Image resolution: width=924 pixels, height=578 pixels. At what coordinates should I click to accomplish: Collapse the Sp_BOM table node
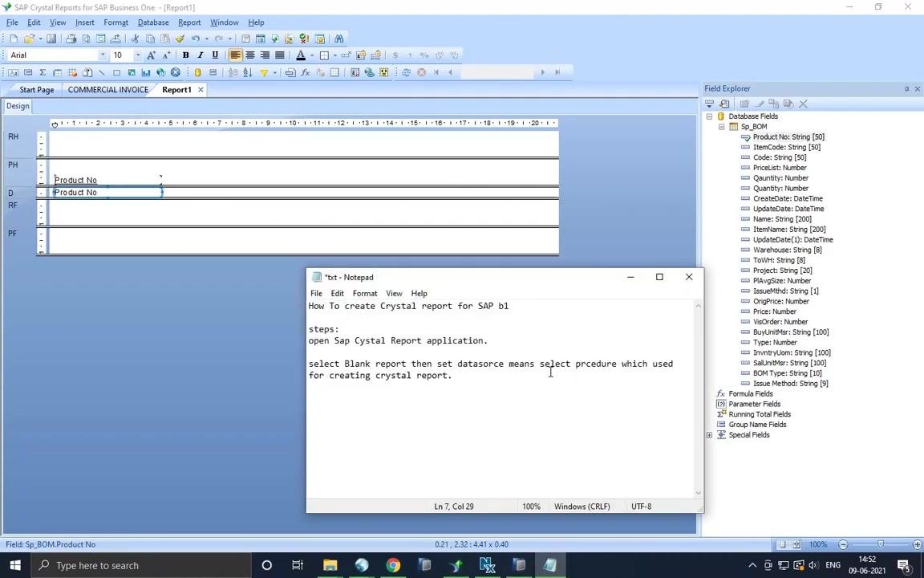point(721,127)
